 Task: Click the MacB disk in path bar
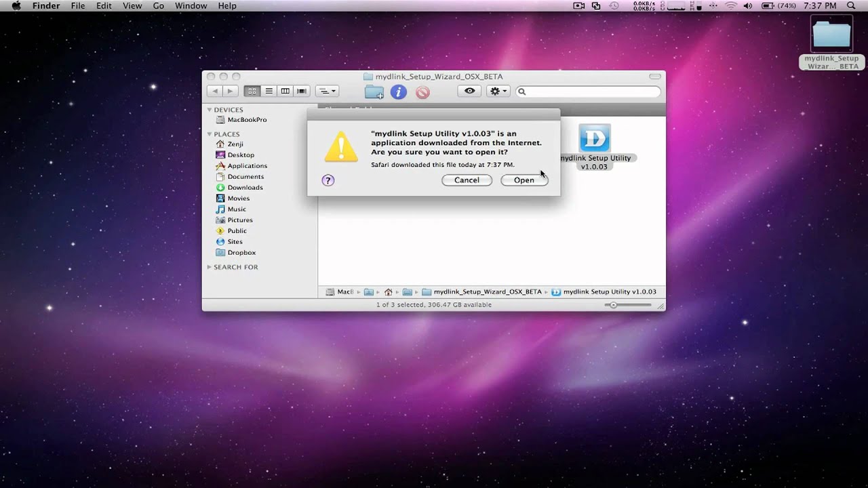pos(340,292)
